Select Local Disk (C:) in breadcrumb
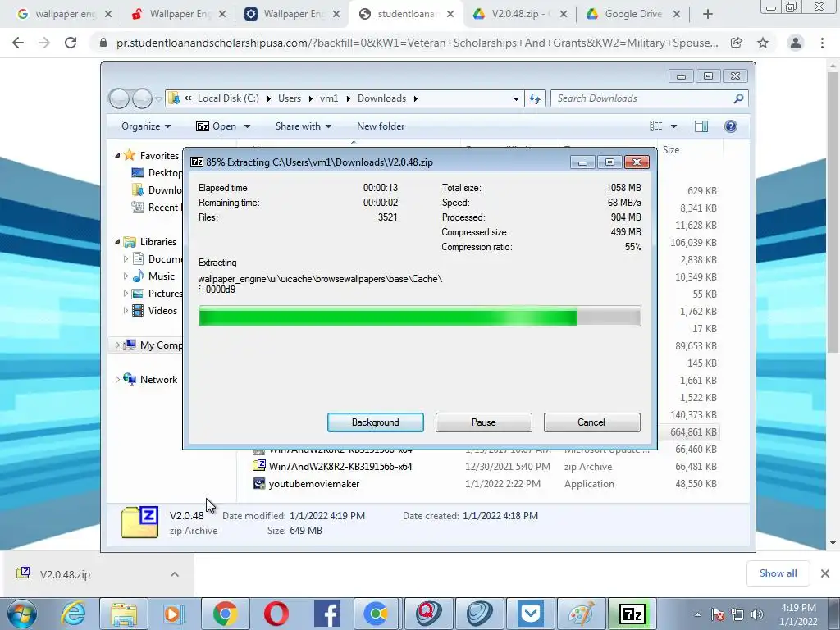The image size is (840, 630). [x=228, y=98]
